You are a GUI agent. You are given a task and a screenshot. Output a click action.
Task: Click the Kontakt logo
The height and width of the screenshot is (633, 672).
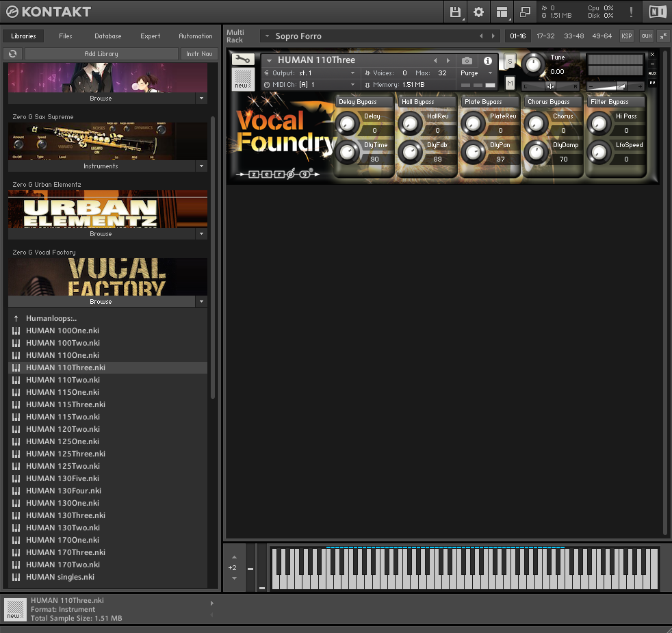pos(49,12)
